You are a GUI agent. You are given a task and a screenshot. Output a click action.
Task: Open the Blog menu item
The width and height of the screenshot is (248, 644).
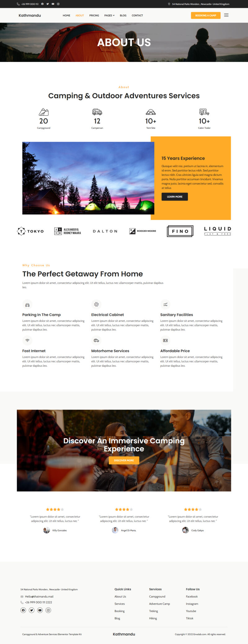(123, 16)
